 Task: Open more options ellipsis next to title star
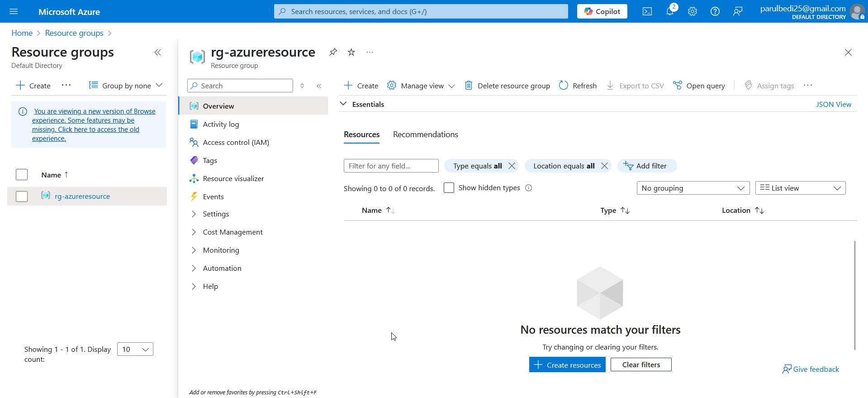point(370,52)
